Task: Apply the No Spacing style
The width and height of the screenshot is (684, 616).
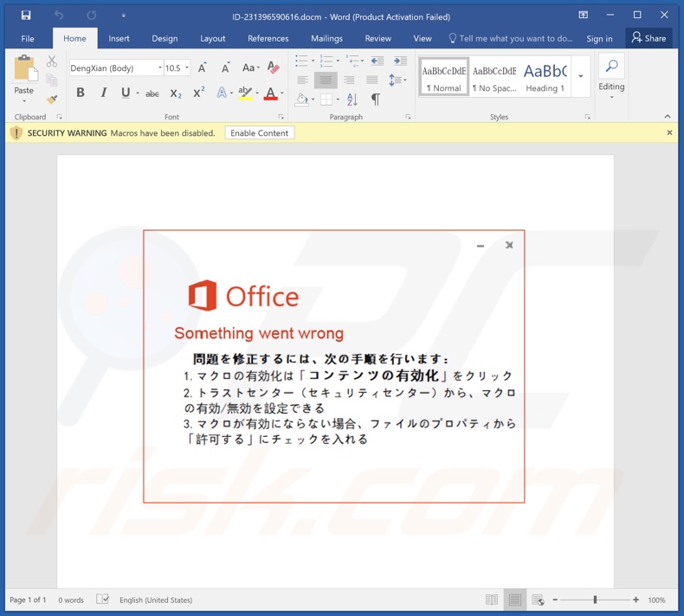Action: (494, 77)
